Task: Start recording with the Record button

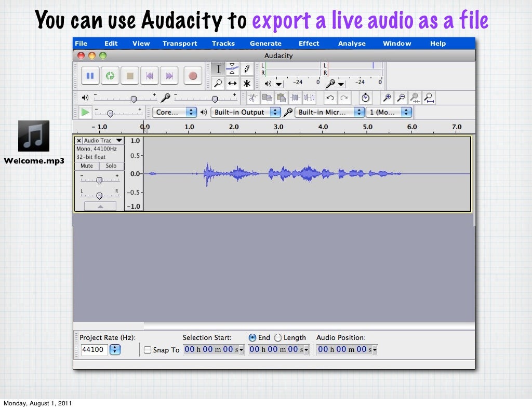Action: click(x=193, y=76)
